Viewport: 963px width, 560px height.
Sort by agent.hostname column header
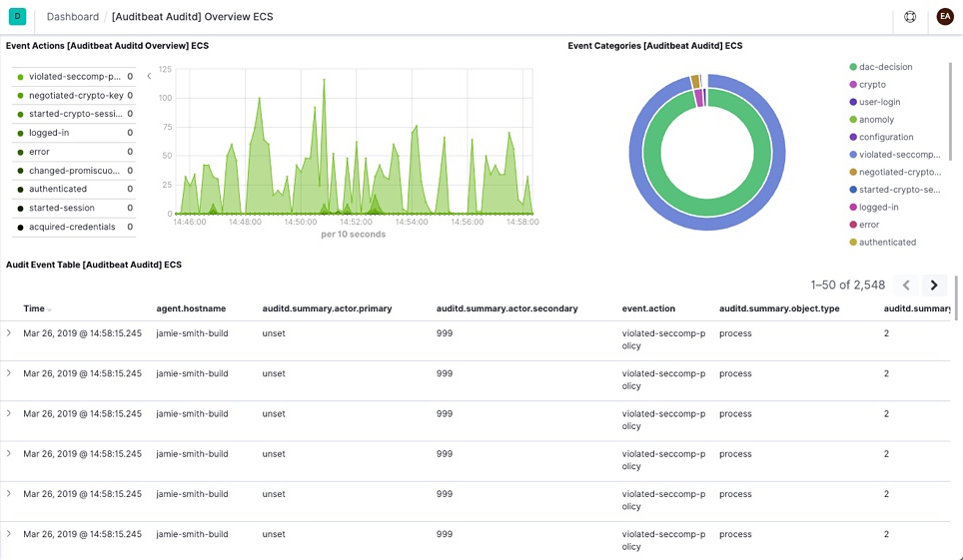point(191,308)
